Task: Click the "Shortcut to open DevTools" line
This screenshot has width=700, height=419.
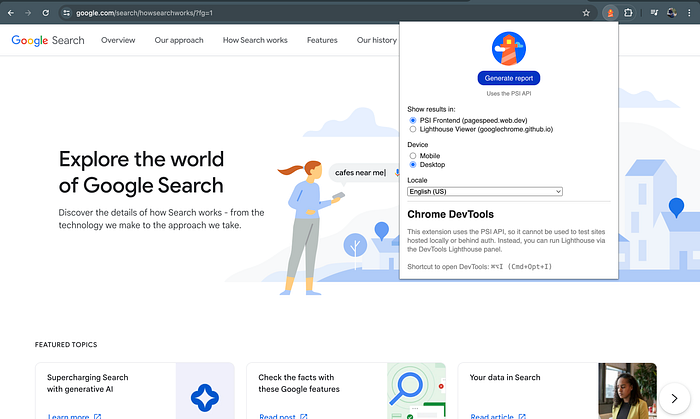Action: pyautogui.click(x=479, y=267)
